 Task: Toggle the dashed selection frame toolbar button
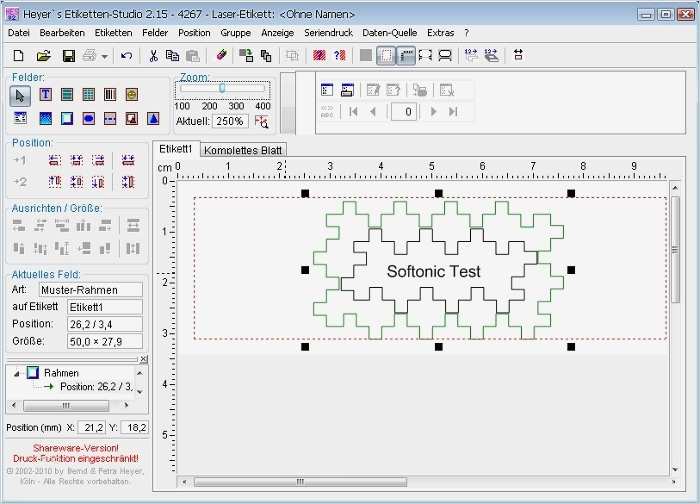[386, 56]
